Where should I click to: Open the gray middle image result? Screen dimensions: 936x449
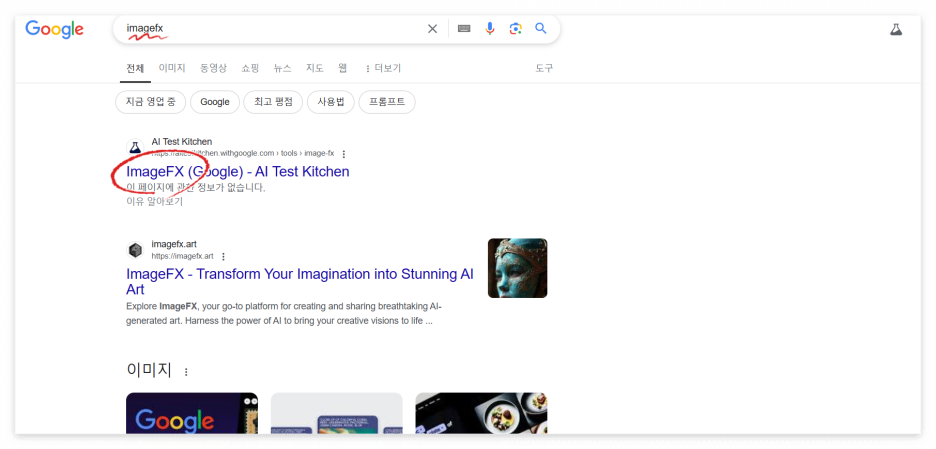point(337,413)
